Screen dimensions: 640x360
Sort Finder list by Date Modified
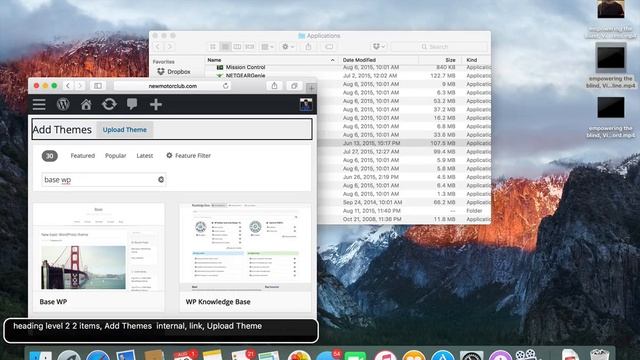tap(359, 60)
